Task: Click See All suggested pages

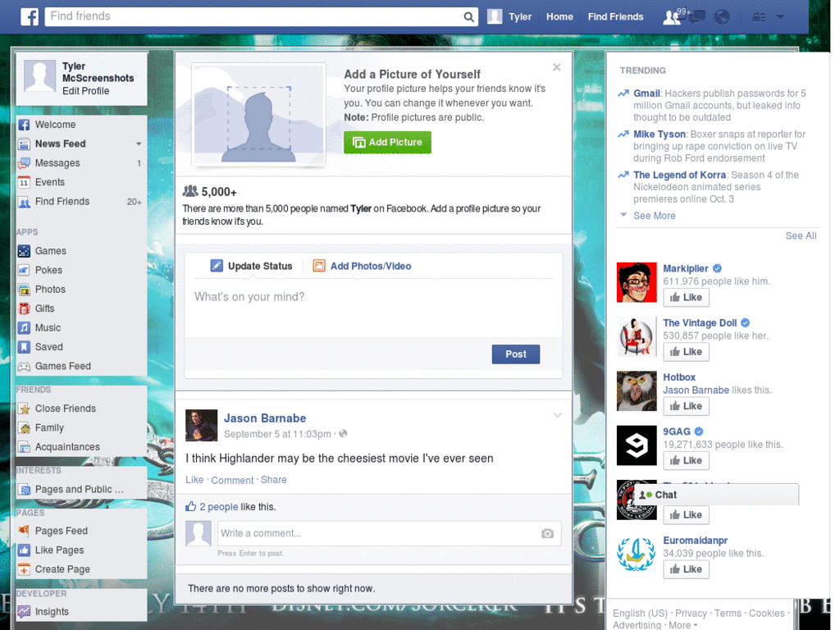Action: (x=801, y=235)
